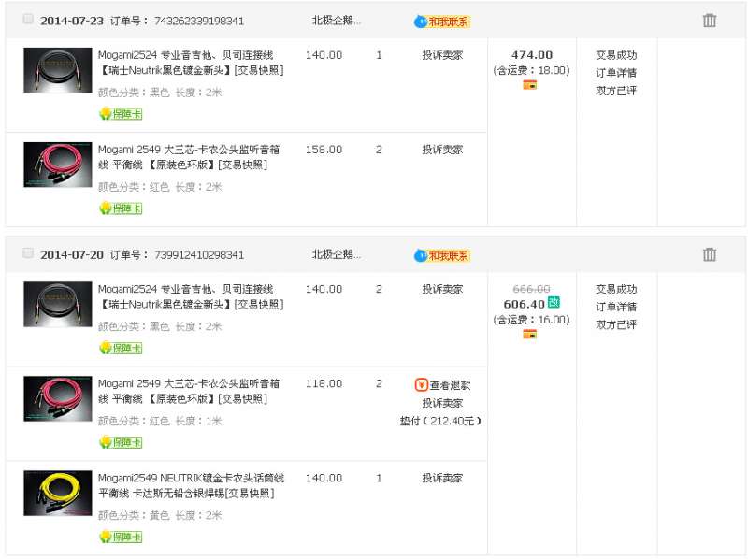Click red cable thumbnail in 2014-07-23 order
The height and width of the screenshot is (560, 748).
[58, 165]
